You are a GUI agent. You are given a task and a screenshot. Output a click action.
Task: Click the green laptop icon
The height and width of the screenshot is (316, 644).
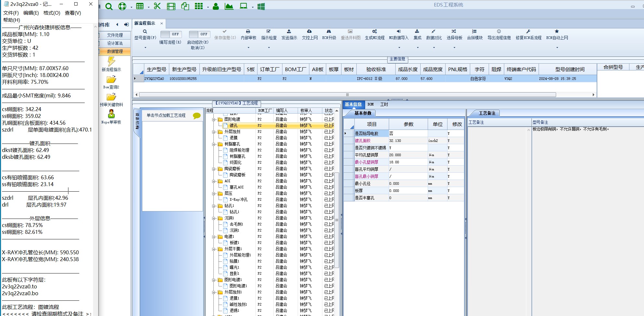coord(243,6)
